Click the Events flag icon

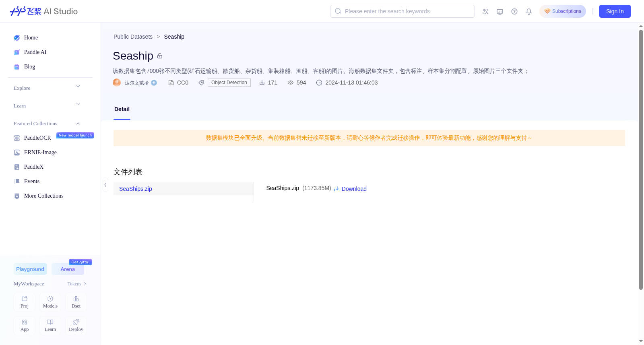click(x=17, y=182)
